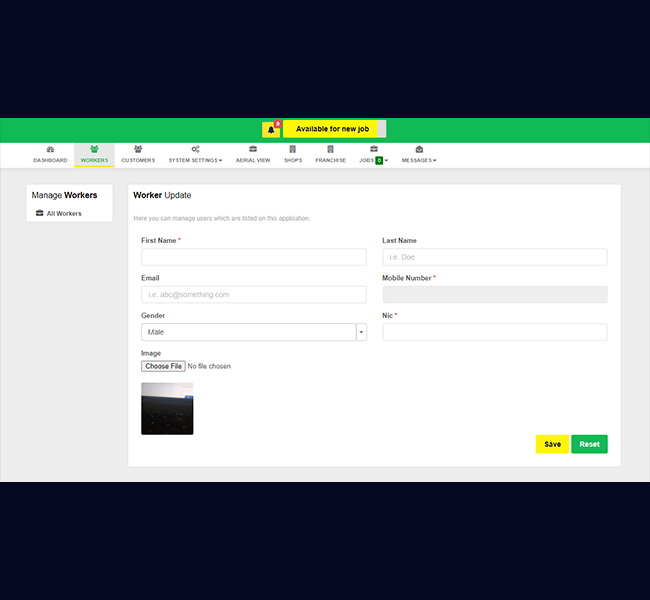This screenshot has height=600, width=650.
Task: Expand the Jobs dropdown menu
Action: click(x=373, y=160)
